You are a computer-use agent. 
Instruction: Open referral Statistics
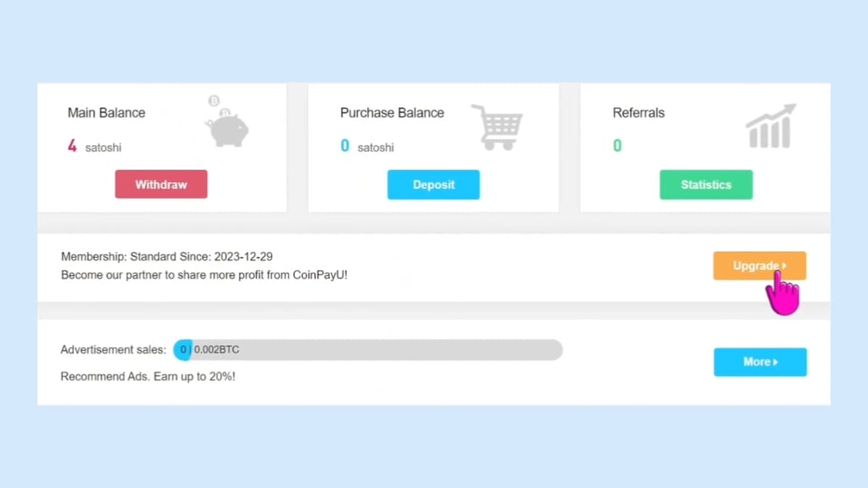(706, 184)
